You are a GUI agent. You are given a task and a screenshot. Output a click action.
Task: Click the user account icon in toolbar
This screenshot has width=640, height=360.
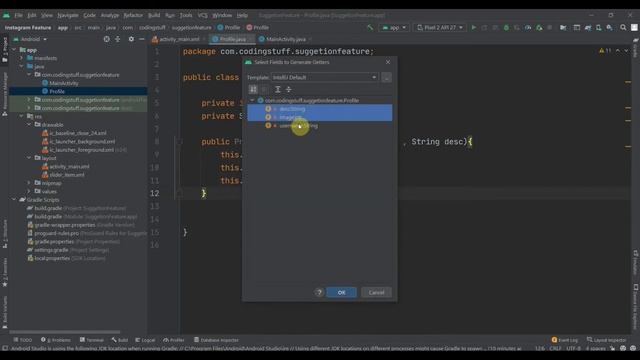634,27
